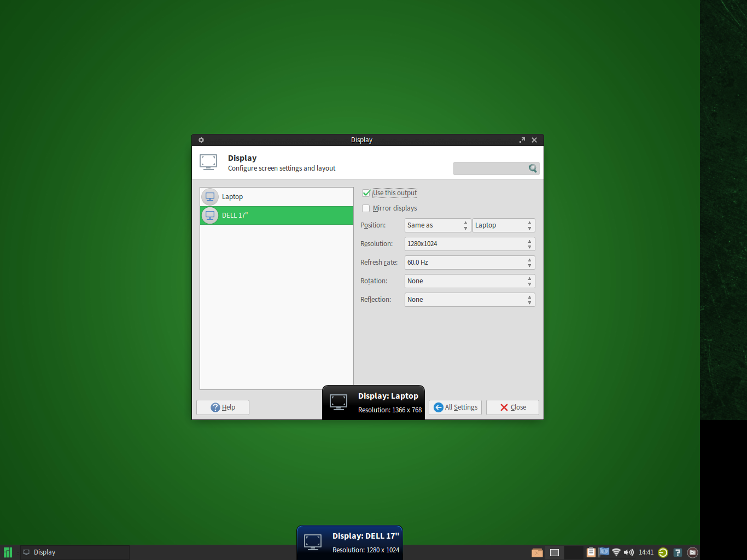The height and width of the screenshot is (560, 747).
Task: Open the Reflection dropdown
Action: [470, 300]
